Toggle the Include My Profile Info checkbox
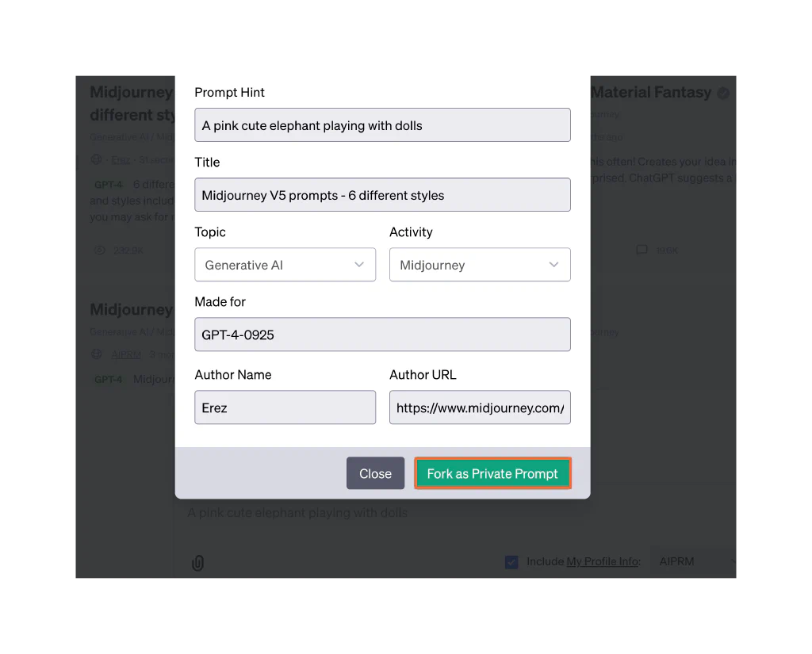The image size is (812, 654). pos(511,562)
